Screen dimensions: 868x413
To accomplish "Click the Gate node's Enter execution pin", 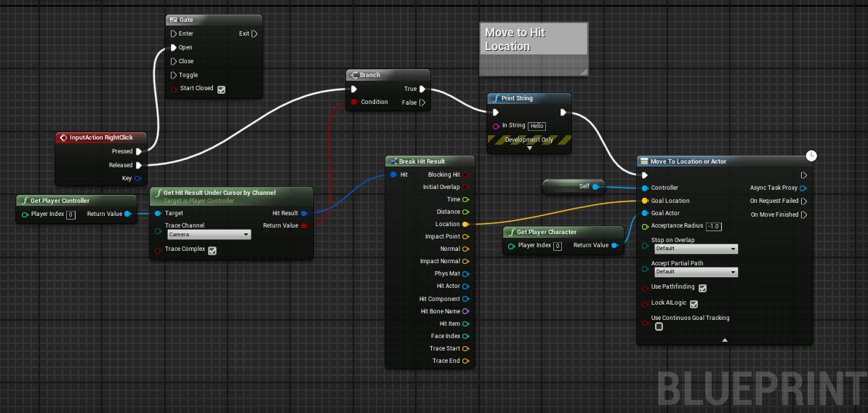I will (173, 33).
